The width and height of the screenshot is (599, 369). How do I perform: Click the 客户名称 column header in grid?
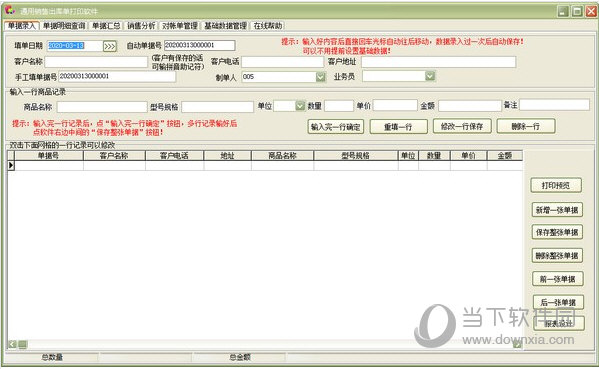[x=114, y=155]
